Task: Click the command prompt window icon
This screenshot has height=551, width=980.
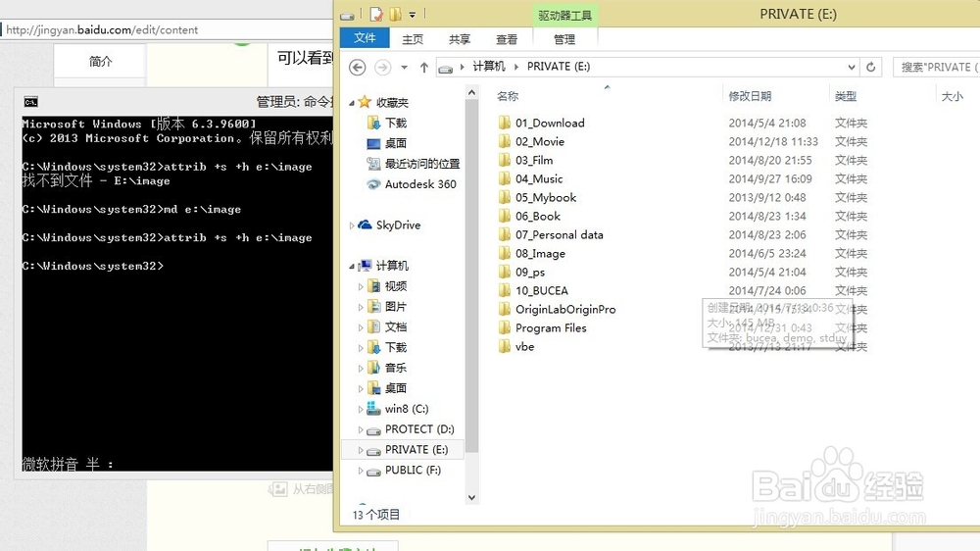Action: tap(30, 101)
